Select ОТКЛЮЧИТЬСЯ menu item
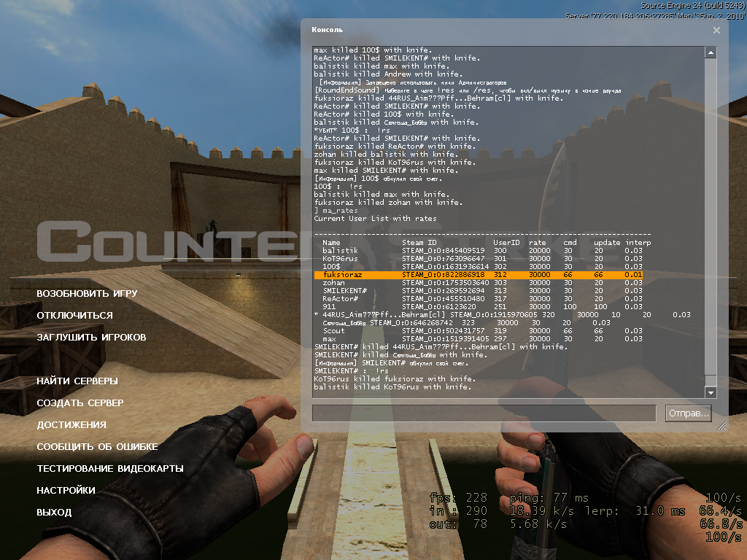The image size is (747, 560). [x=75, y=315]
